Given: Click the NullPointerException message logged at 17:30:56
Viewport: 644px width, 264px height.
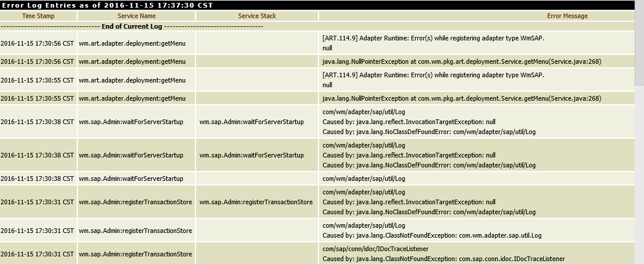Looking at the screenshot, I should coord(461,61).
